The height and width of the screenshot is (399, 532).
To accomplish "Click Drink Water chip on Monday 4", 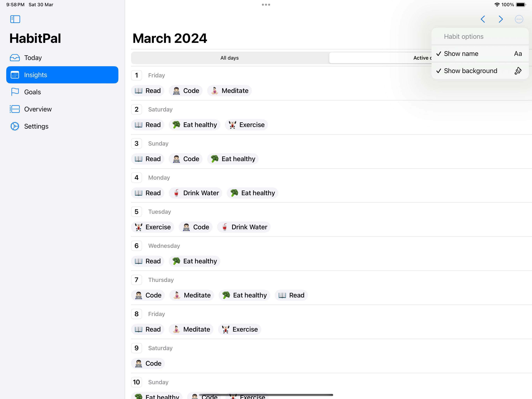I will (196, 193).
